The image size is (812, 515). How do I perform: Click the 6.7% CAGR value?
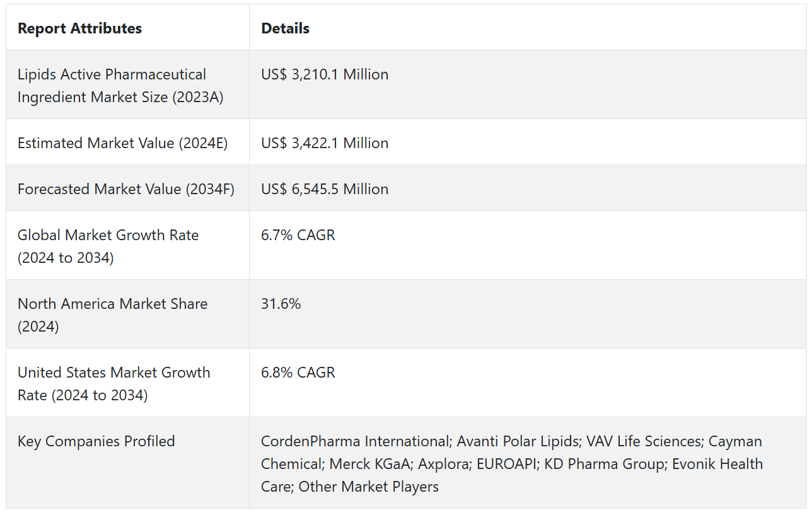coord(298,235)
